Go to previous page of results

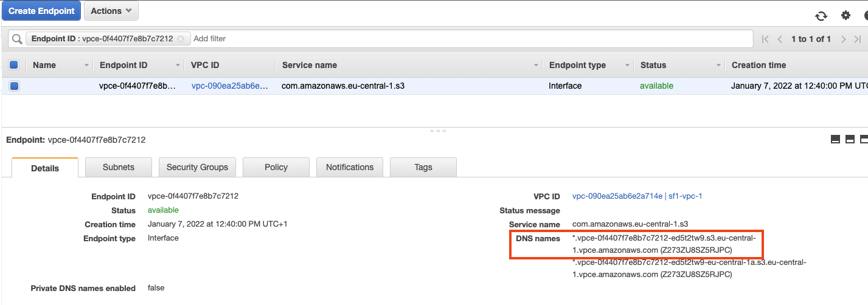click(x=780, y=39)
